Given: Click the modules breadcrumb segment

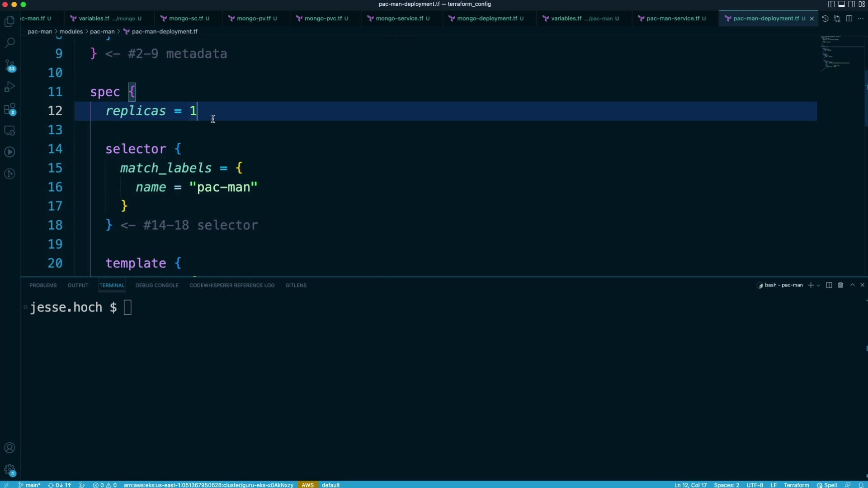Looking at the screenshot, I should [x=71, y=32].
